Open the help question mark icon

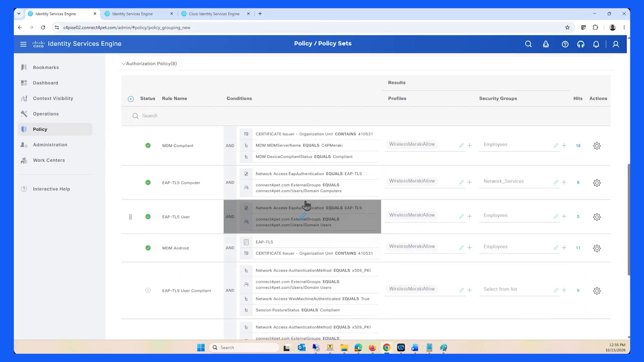click(565, 44)
